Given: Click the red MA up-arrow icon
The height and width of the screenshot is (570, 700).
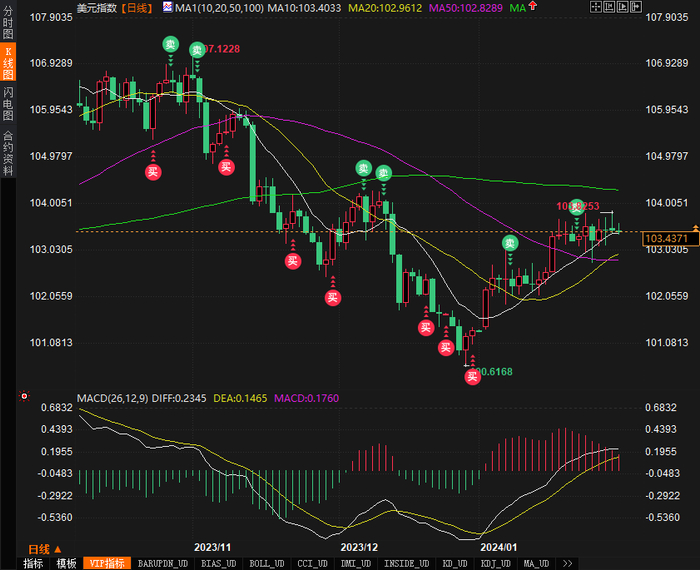Looking at the screenshot, I should coord(533,6).
